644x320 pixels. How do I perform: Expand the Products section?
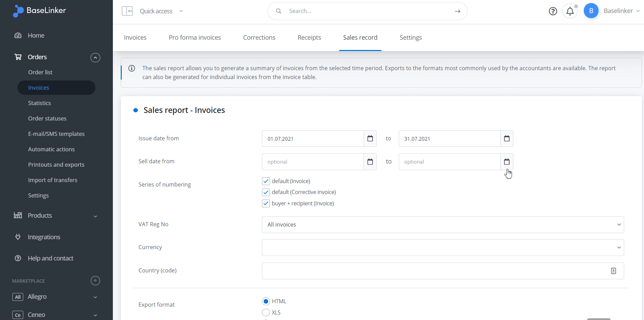click(x=95, y=216)
